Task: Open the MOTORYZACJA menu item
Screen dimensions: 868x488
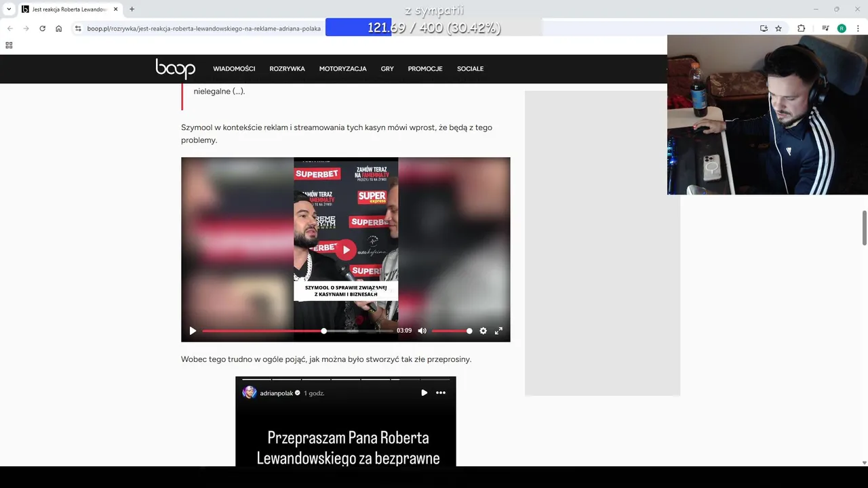Action: (x=342, y=68)
